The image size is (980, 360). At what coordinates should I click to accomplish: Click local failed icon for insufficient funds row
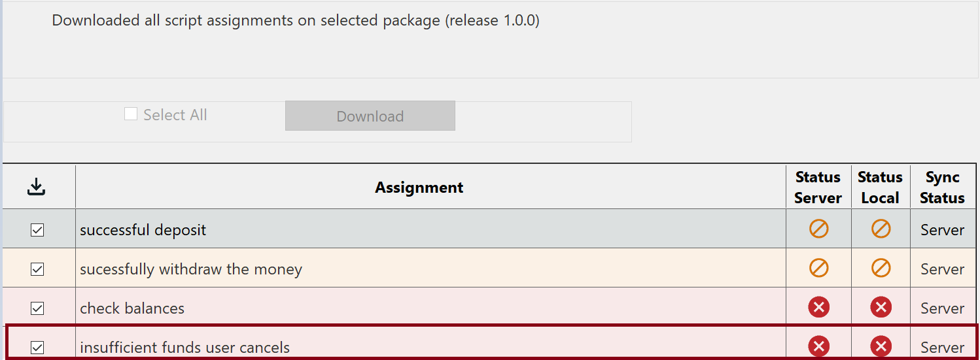click(881, 346)
